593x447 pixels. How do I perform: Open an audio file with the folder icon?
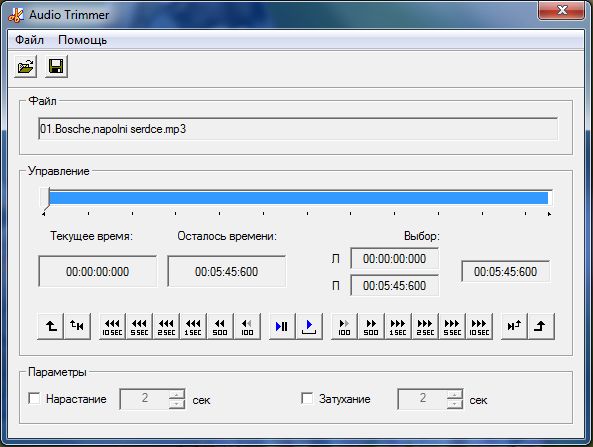point(26,67)
